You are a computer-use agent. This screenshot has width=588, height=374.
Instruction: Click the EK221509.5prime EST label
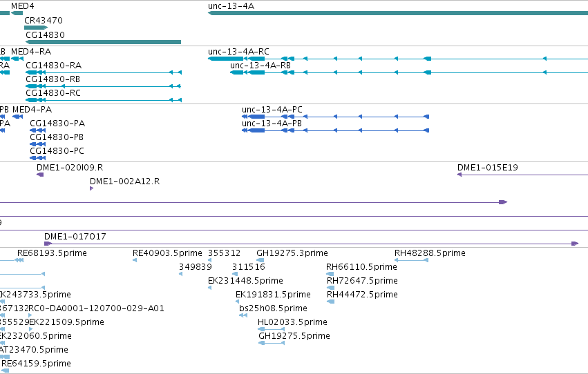(66, 322)
